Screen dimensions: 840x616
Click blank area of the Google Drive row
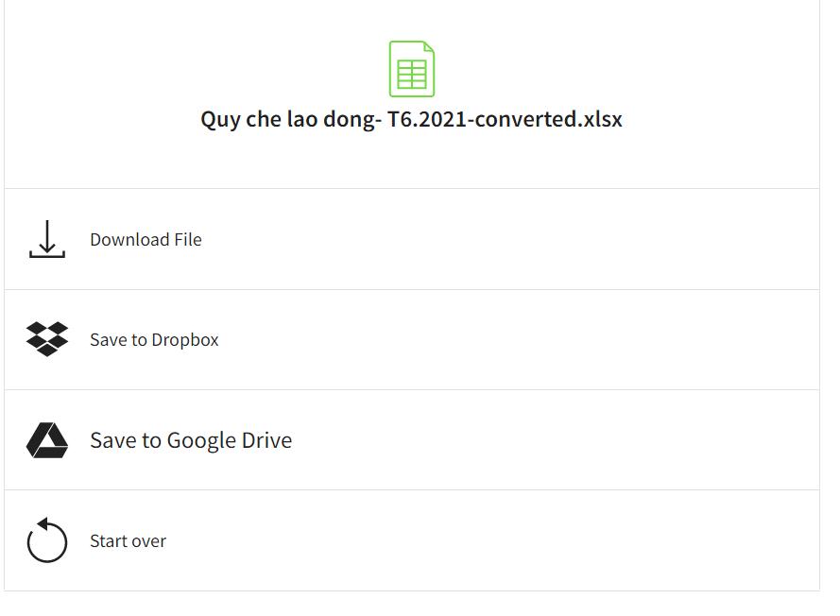pyautogui.click(x=567, y=440)
